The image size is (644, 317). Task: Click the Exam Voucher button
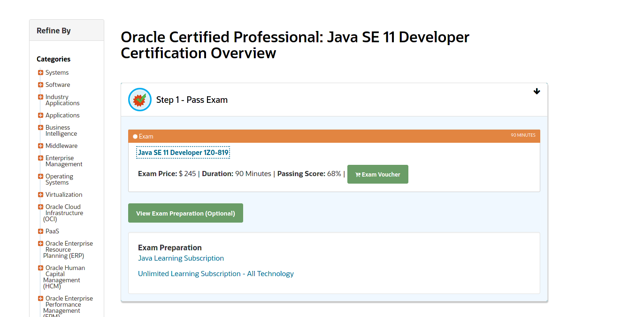(x=378, y=174)
